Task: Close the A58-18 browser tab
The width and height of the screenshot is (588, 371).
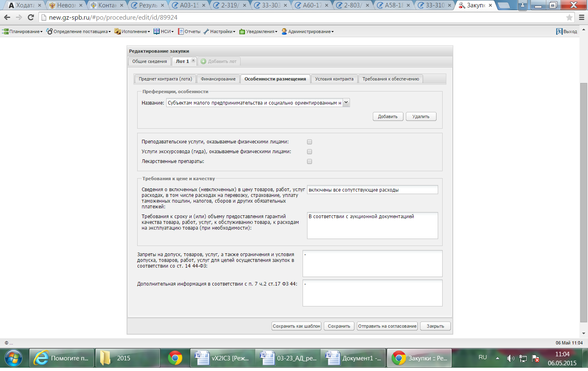Action: pos(408,5)
